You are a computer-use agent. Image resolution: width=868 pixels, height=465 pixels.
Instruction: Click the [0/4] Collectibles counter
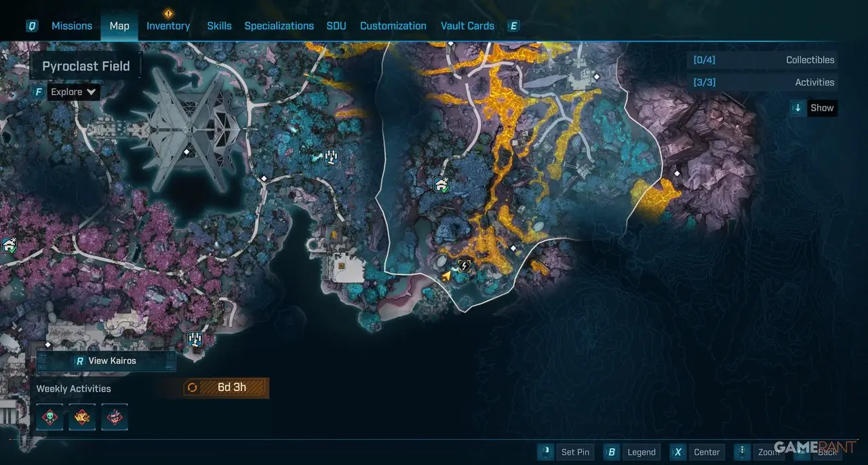coord(762,60)
